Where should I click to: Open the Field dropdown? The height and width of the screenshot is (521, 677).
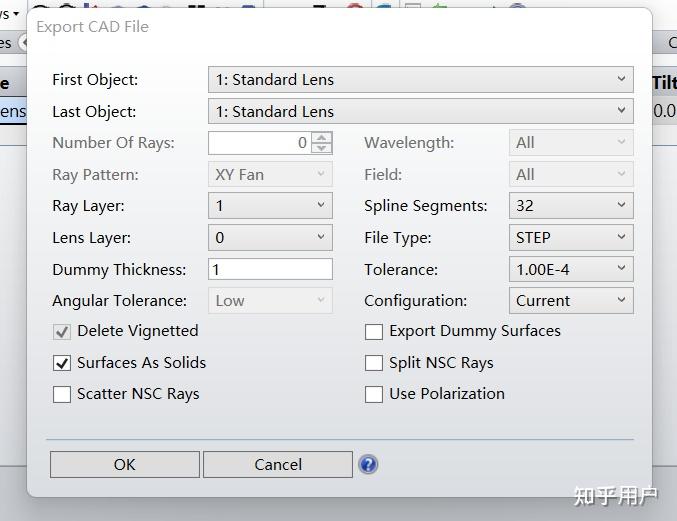(x=571, y=174)
